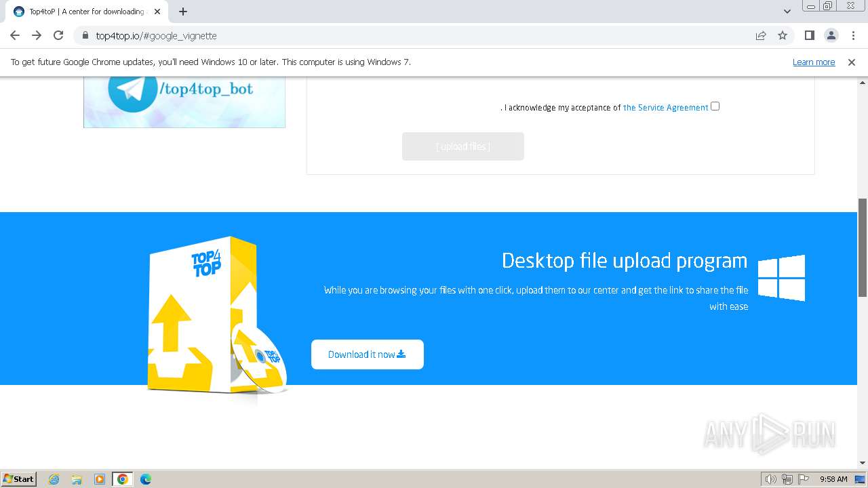This screenshot has height=488, width=868.
Task: Open Windows Media Player from the taskbar
Action: coord(100,479)
